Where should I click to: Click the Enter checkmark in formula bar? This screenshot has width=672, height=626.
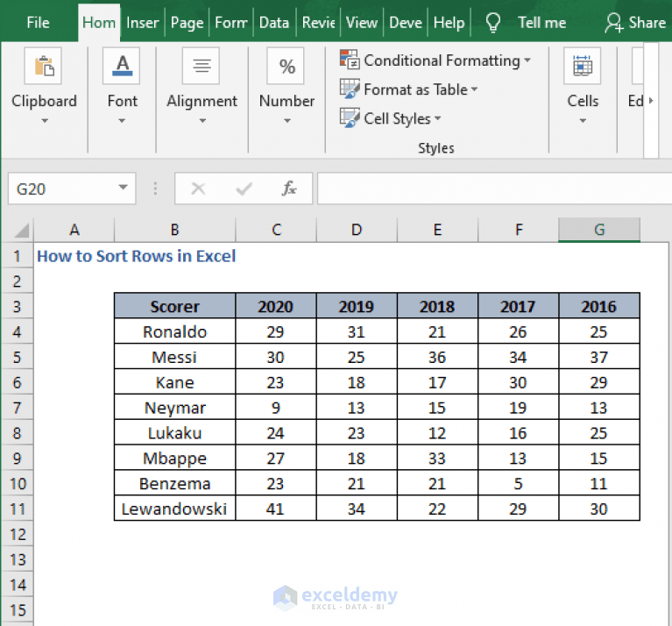click(x=244, y=189)
